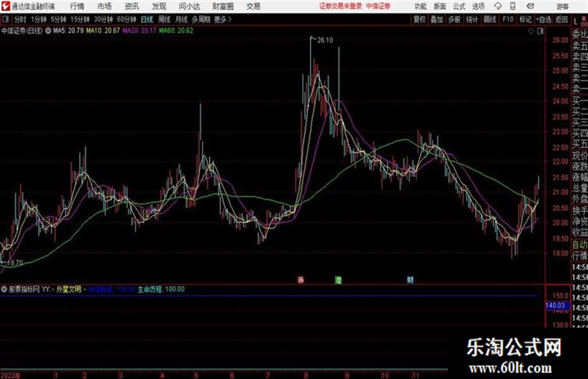
Task: Click the MA20: 20.17 indicator value
Action: 139,30
